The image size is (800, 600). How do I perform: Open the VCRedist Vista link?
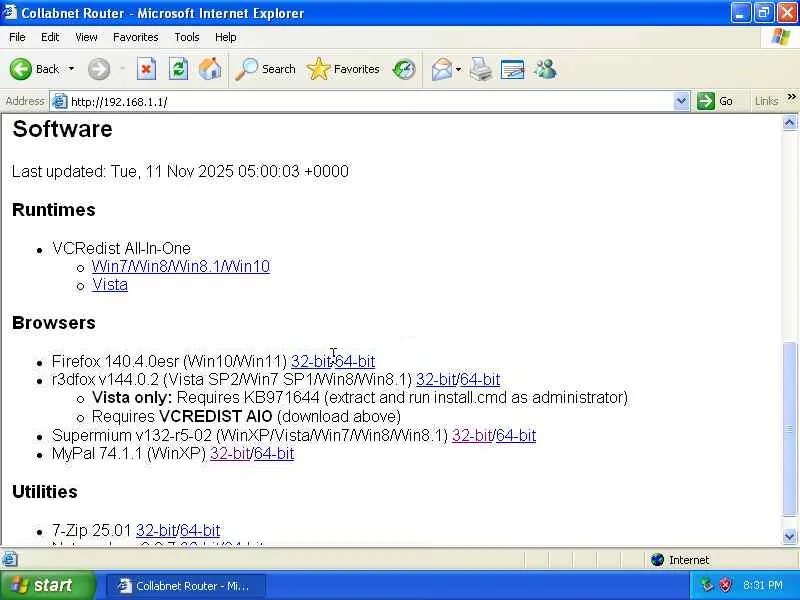coord(110,285)
